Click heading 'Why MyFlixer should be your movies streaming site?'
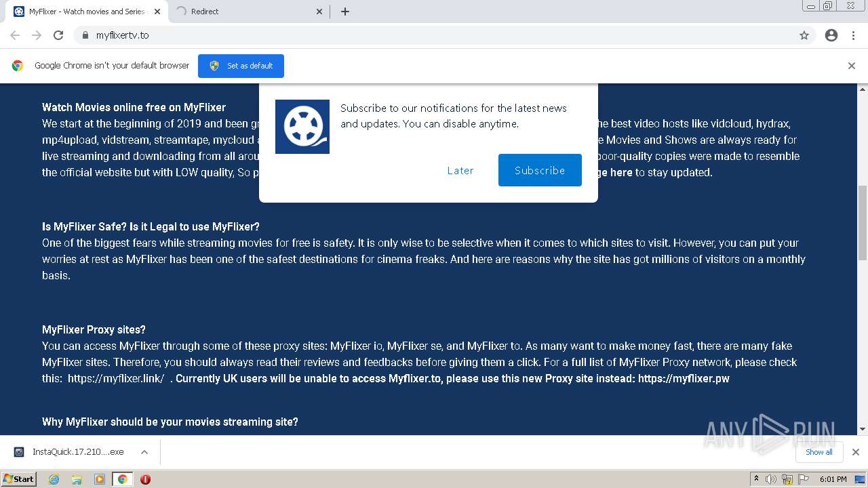The width and height of the screenshot is (868, 488). coord(170,422)
